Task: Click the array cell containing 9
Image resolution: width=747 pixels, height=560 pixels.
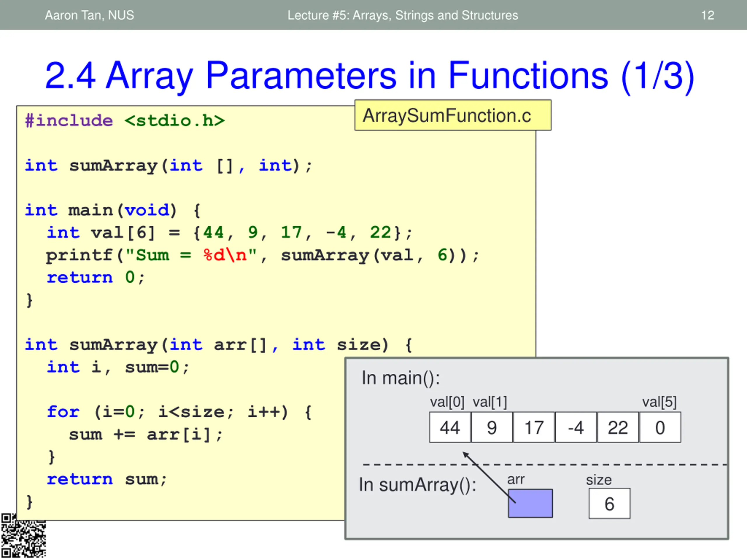Action: pyautogui.click(x=492, y=427)
